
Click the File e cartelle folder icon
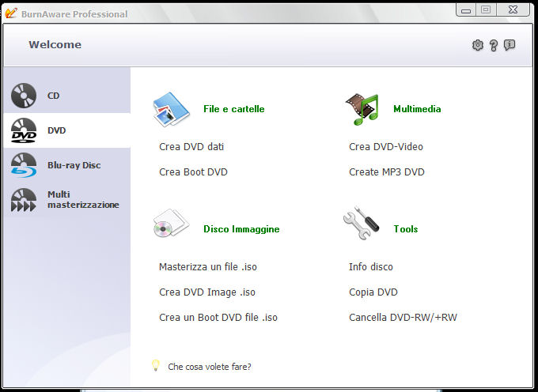[x=171, y=109]
